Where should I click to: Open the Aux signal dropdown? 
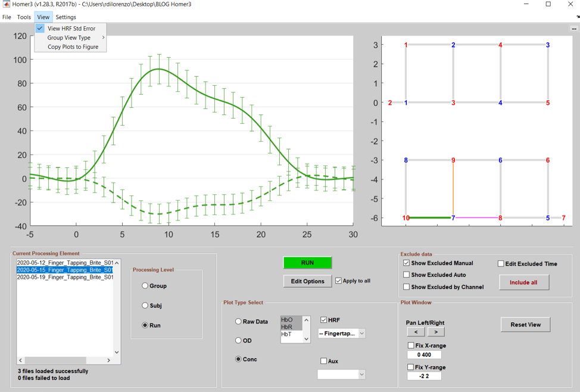pyautogui.click(x=341, y=375)
